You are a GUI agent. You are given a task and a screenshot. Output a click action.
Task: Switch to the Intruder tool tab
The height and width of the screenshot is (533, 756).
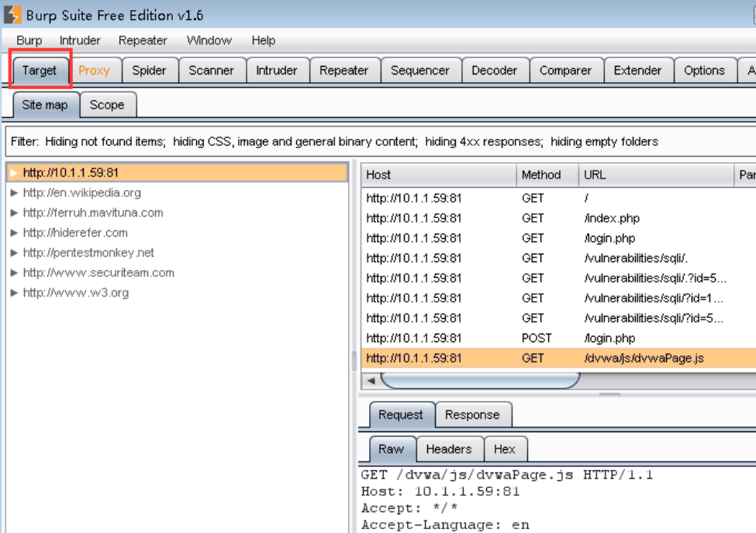[276, 71]
